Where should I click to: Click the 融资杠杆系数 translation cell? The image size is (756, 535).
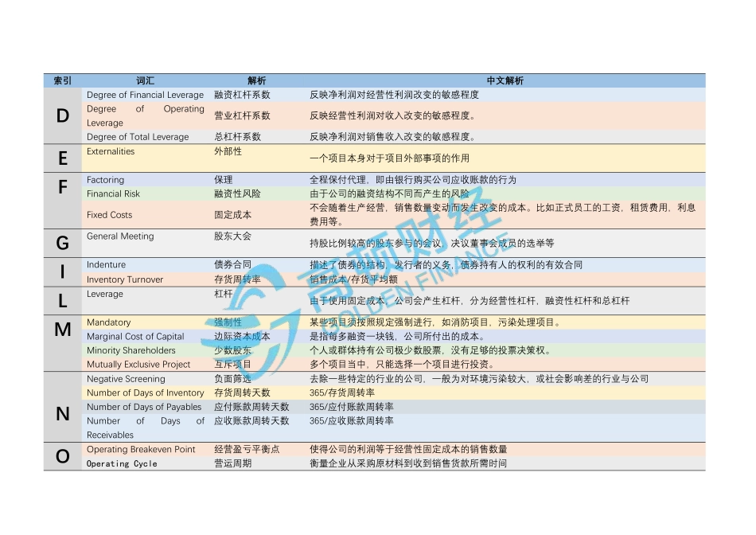point(242,95)
